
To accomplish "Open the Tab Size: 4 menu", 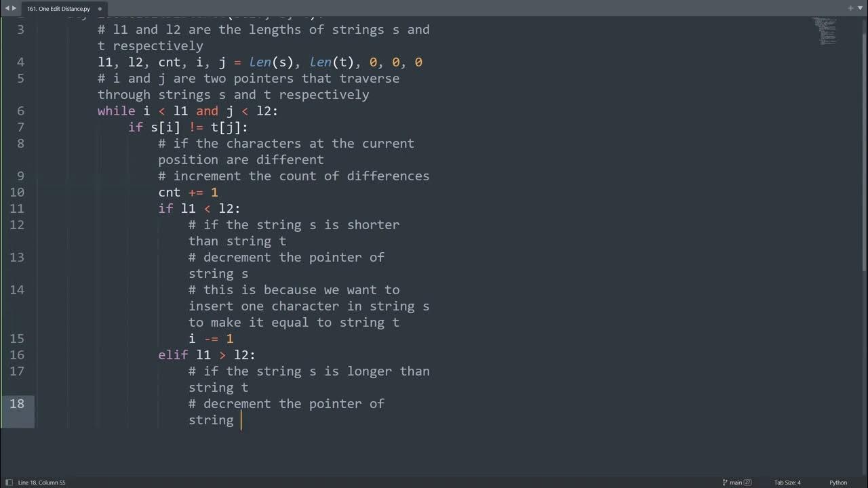I will click(787, 483).
